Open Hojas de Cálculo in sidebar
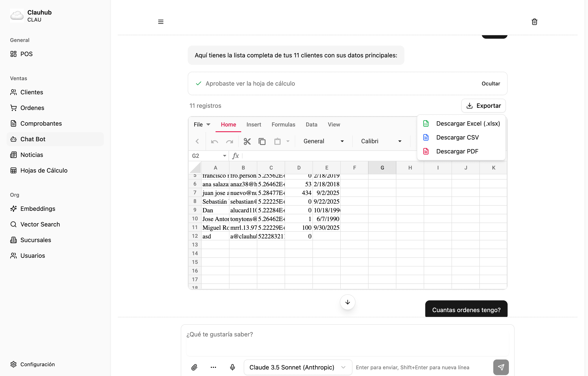The image size is (588, 376). 44,170
